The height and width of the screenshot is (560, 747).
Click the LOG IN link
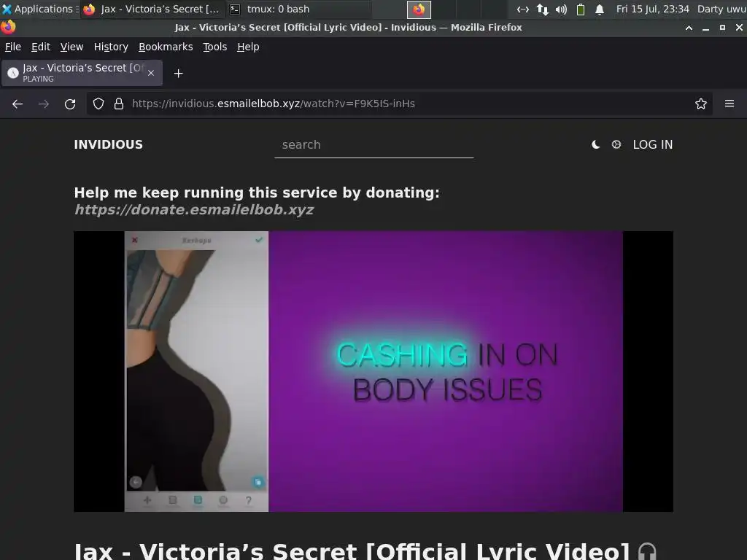click(653, 145)
